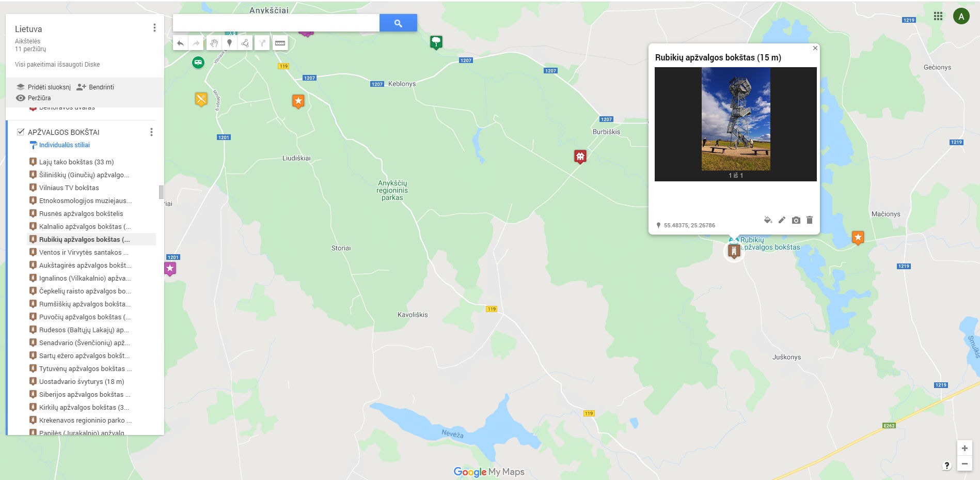Viewport: 980px width, 480px height.
Task: Click the Bendrinti share button
Action: click(x=96, y=87)
